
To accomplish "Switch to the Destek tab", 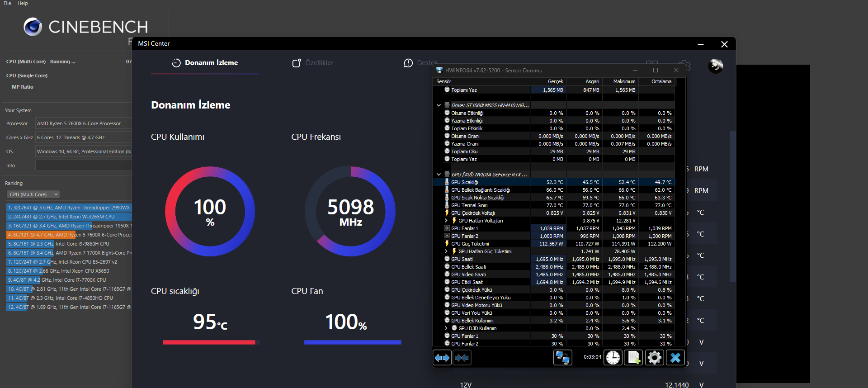I will click(420, 63).
